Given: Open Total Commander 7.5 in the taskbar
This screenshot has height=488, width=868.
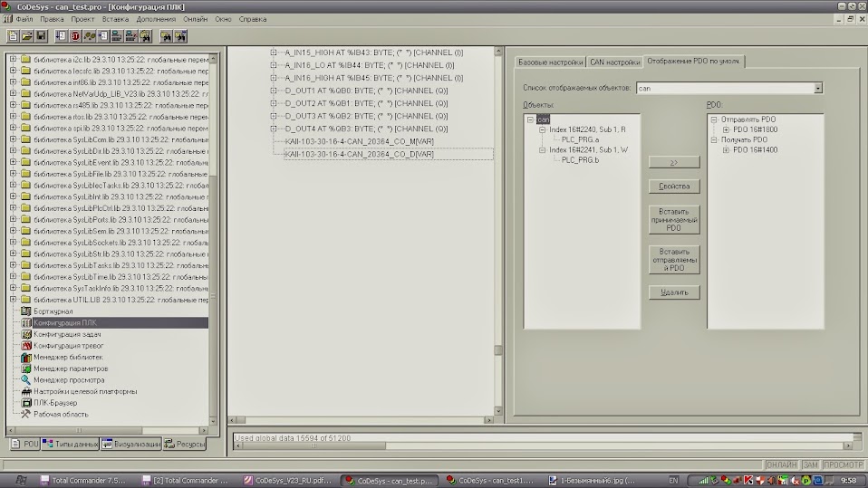Looking at the screenshot, I should tap(83, 480).
